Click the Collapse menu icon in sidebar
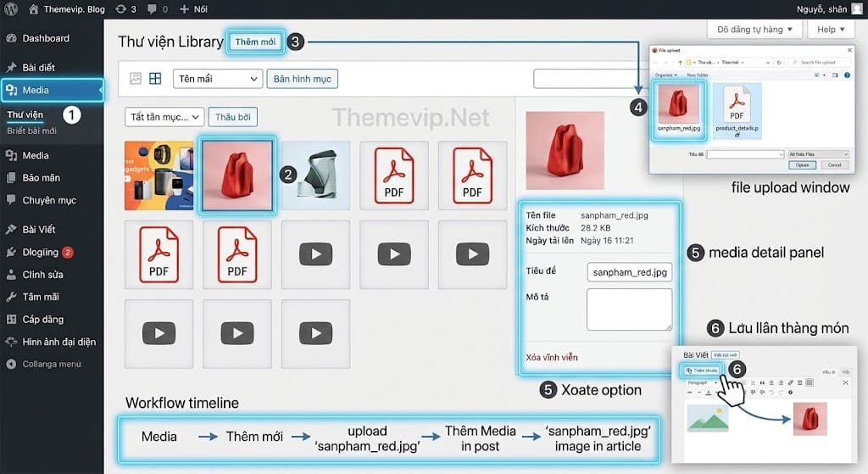868x474 pixels. [11, 364]
